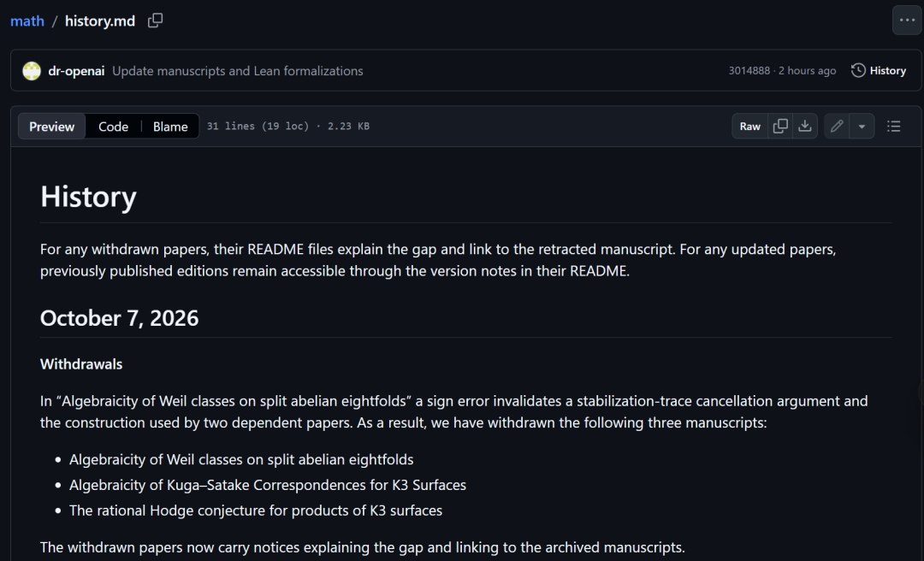Click the 31 lines file size text
The height and width of the screenshot is (561, 924).
(288, 126)
